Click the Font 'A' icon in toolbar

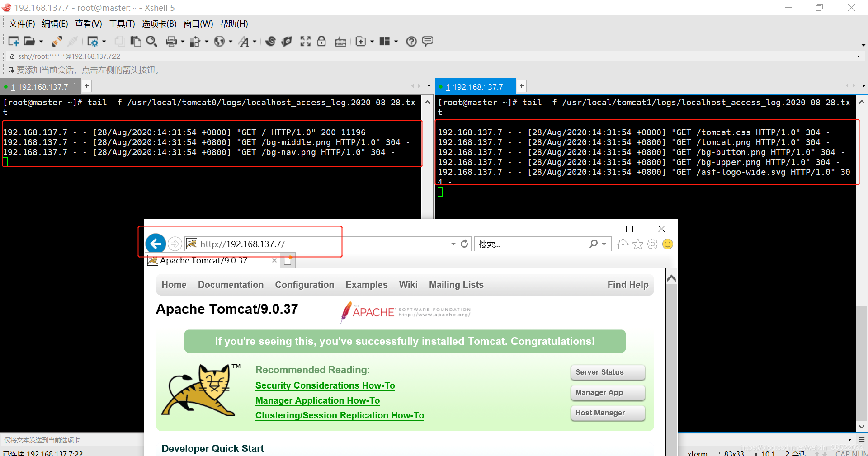coord(244,41)
